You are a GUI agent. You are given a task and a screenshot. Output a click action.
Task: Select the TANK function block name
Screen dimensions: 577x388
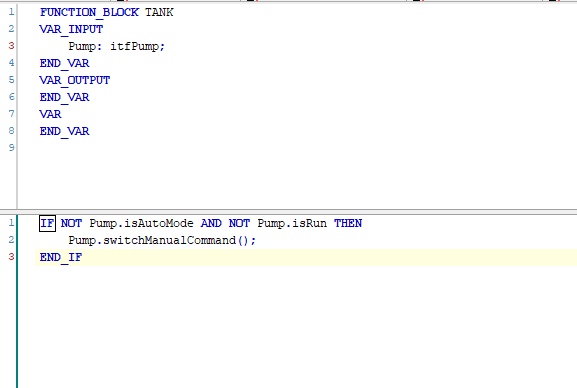(159, 12)
